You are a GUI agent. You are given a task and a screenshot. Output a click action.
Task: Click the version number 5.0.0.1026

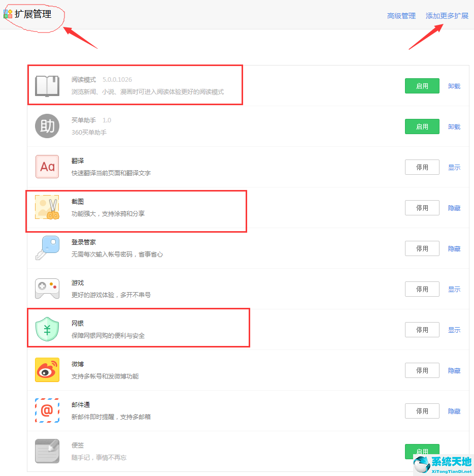coord(117,80)
